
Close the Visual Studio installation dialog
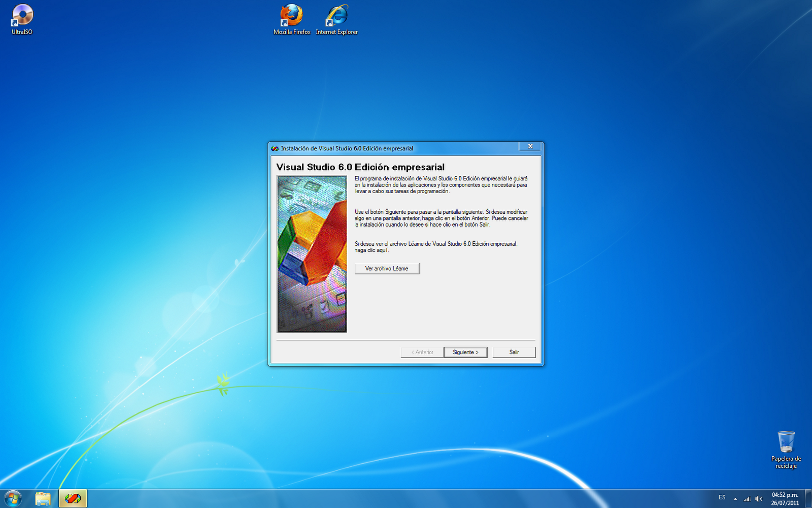point(530,146)
